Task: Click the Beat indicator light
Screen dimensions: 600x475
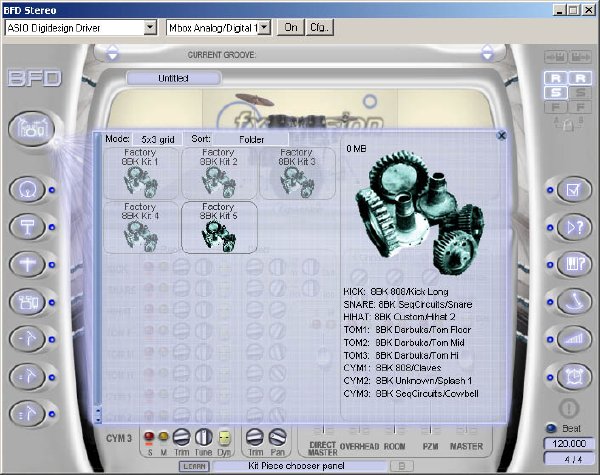Action: (x=551, y=429)
